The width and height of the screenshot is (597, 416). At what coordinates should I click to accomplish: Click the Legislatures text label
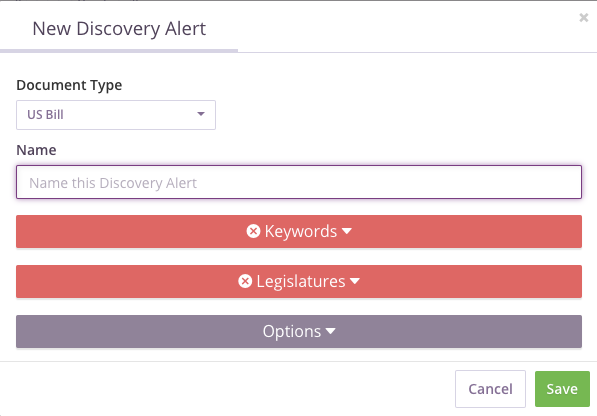301,281
